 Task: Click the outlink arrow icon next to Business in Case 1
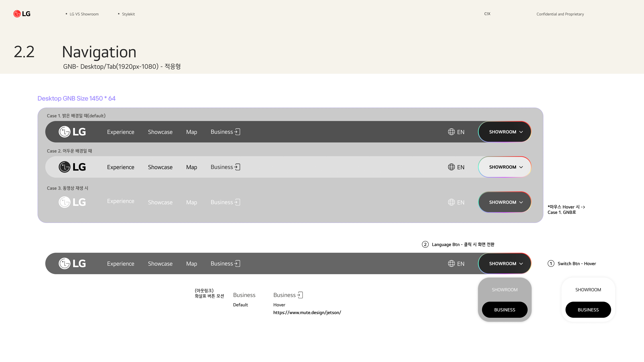237,132
